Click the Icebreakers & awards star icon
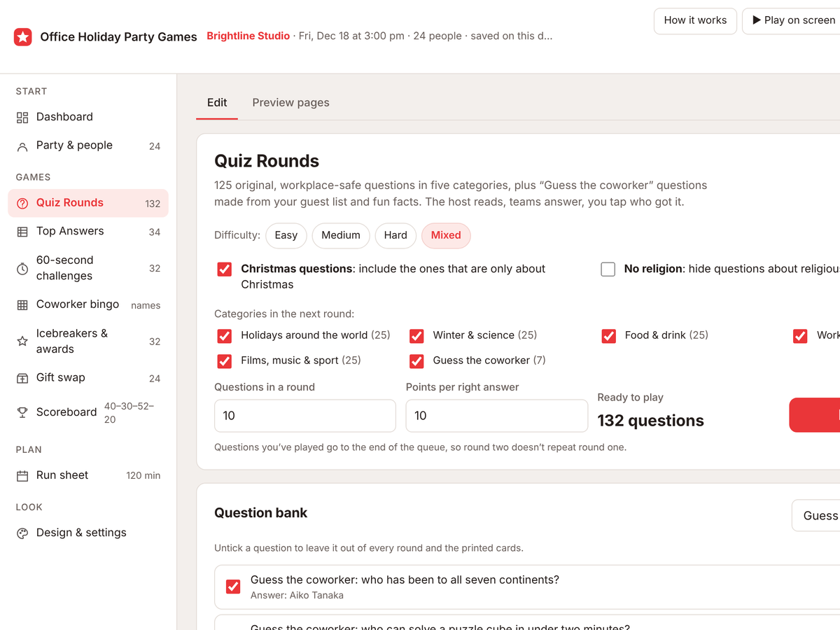The image size is (840, 630). 22,341
